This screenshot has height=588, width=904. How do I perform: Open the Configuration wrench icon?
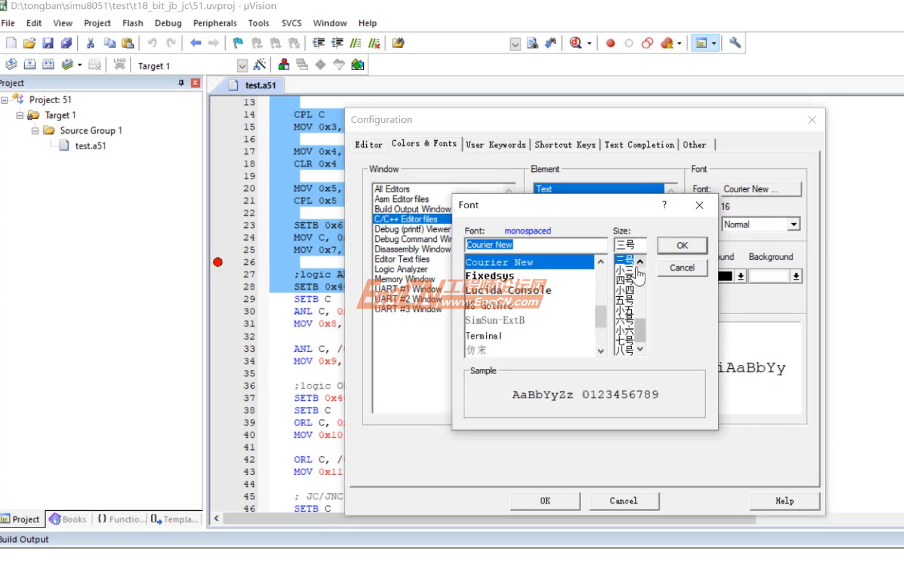tap(734, 43)
